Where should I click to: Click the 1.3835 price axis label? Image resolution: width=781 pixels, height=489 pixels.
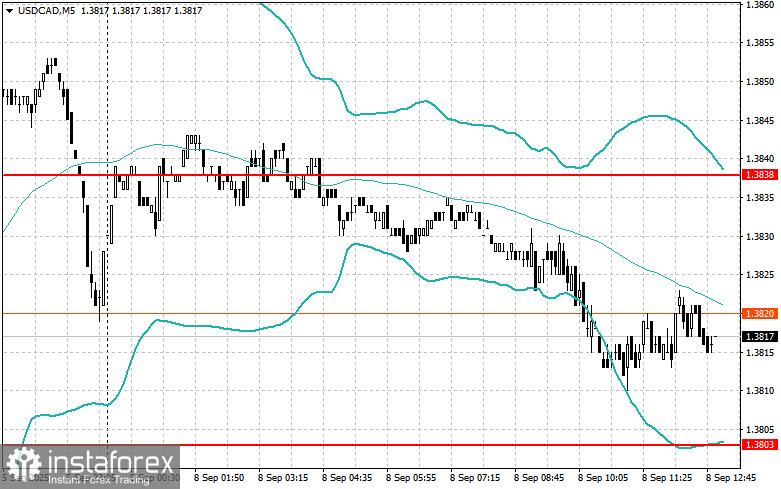pos(760,198)
